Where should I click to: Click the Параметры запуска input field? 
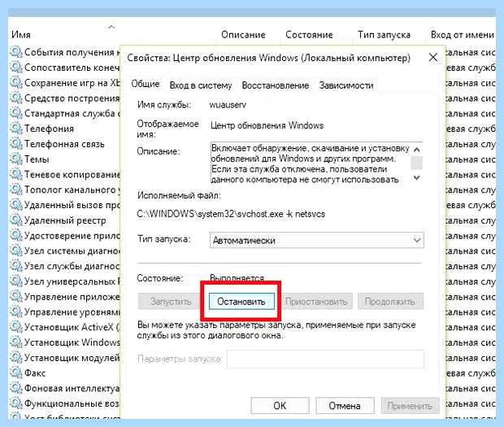(325, 359)
